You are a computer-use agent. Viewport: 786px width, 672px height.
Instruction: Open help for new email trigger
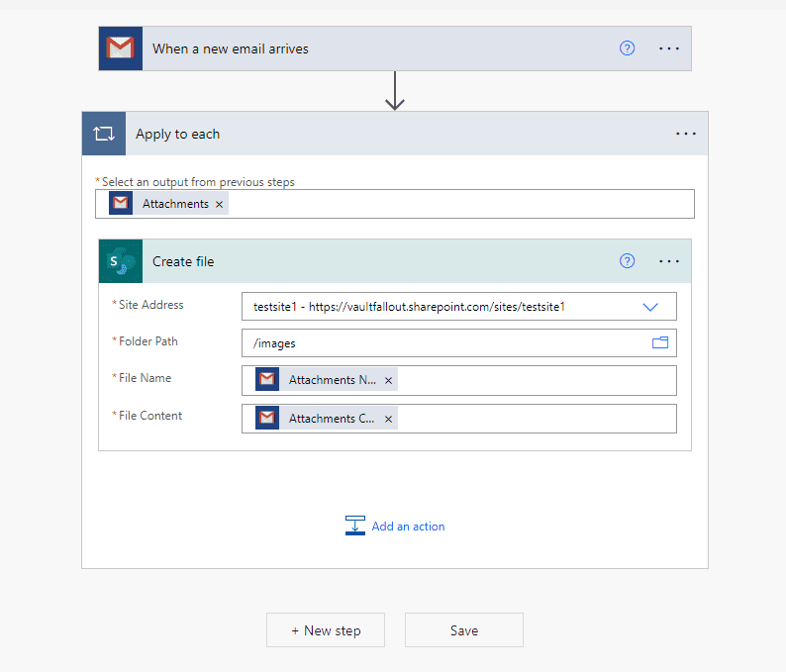(x=627, y=48)
